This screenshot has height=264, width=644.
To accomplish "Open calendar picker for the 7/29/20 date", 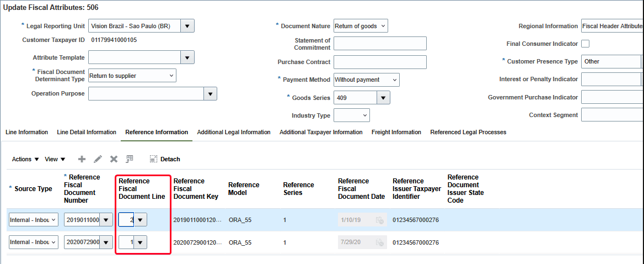I will coord(379,242).
